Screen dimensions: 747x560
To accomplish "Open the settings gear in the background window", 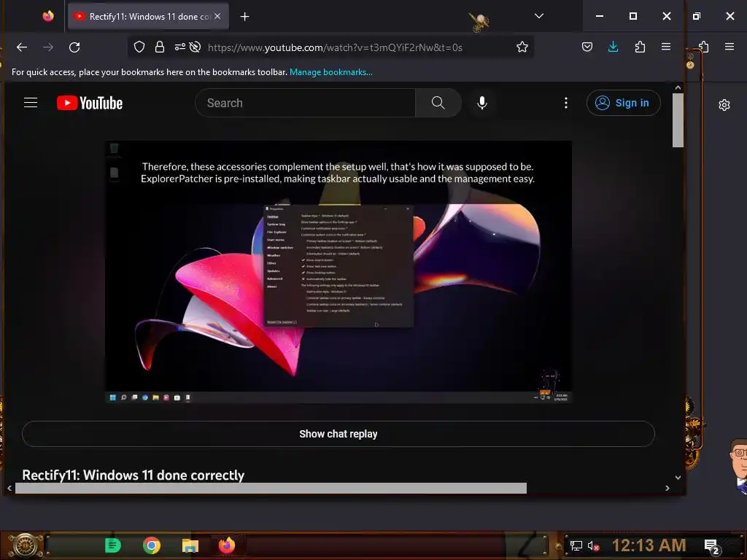I will (x=724, y=105).
